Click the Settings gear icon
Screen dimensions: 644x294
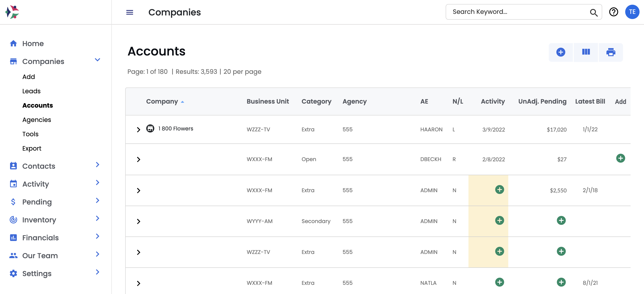(x=13, y=273)
